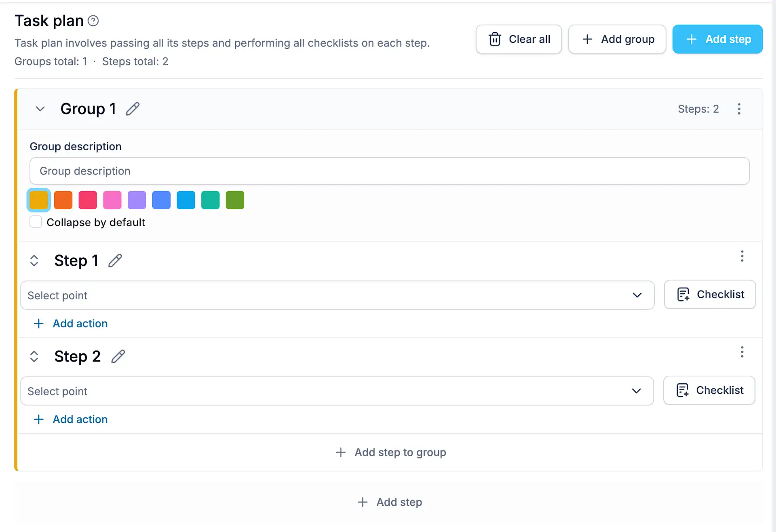
Task: Open the Step 2 Select point dropdown
Action: click(x=337, y=391)
